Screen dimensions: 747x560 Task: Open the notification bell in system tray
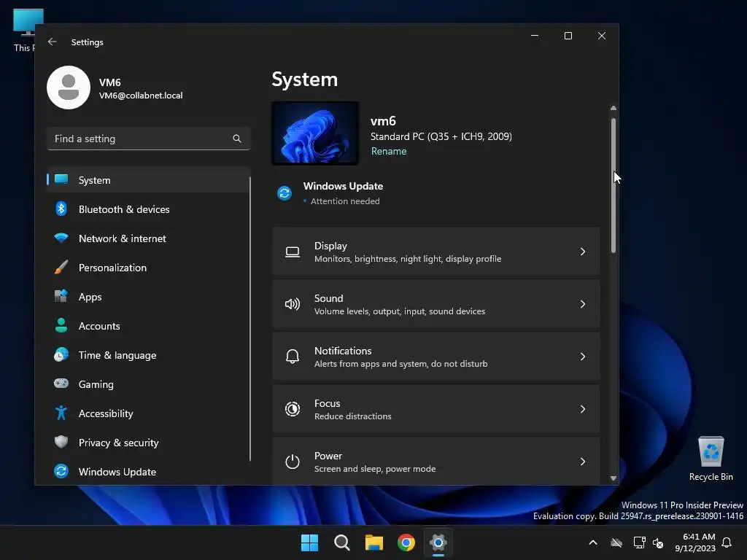[x=727, y=542]
